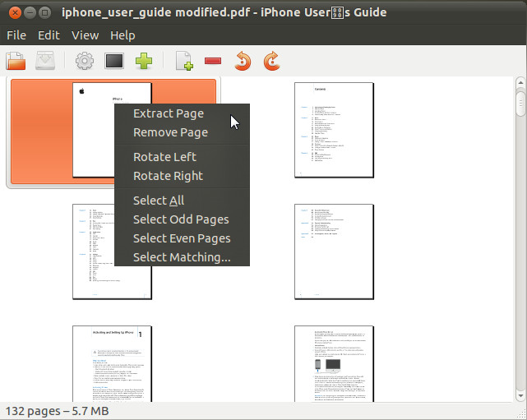Open the Edit menu
Viewport: 527px width, 420px height.
point(49,35)
